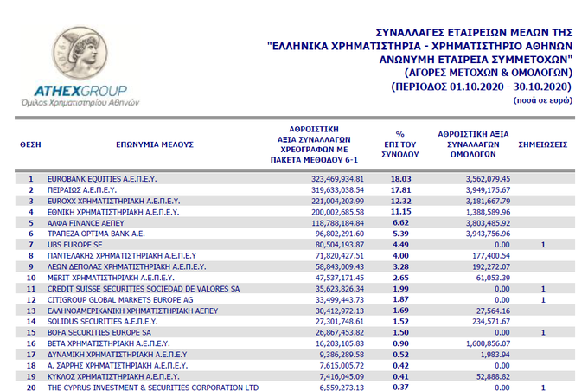This screenshot has height=391, width=588.
Task: Click value 200,002,685.58 for ΕΘΝΙΚΗ
Action: [x=337, y=212]
